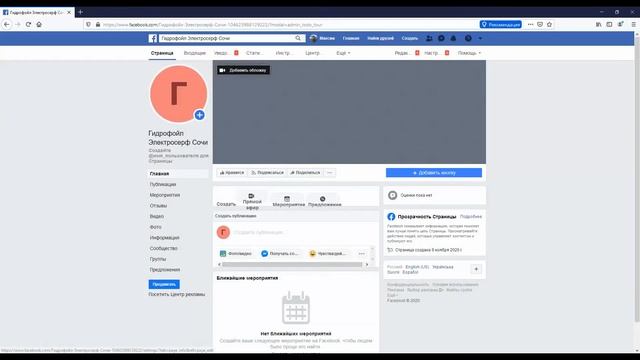Close the Facebook browser tab
This screenshot has width=640, height=360.
(69, 13)
